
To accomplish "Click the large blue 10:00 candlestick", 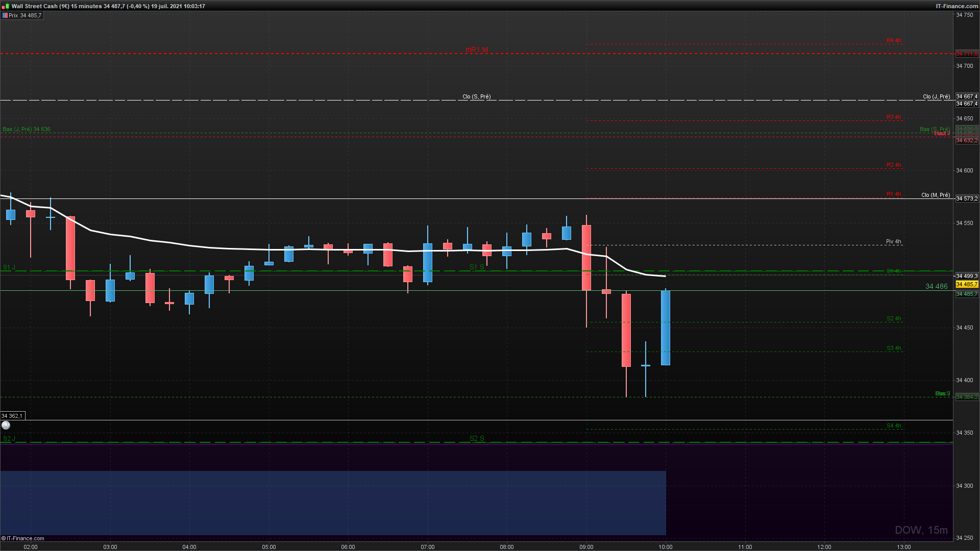I will click(x=666, y=328).
